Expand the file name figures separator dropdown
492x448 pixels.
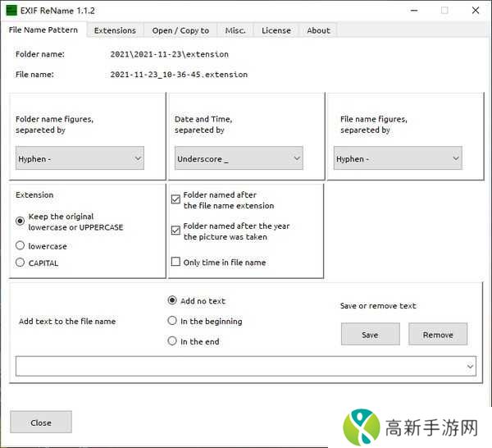tap(398, 158)
